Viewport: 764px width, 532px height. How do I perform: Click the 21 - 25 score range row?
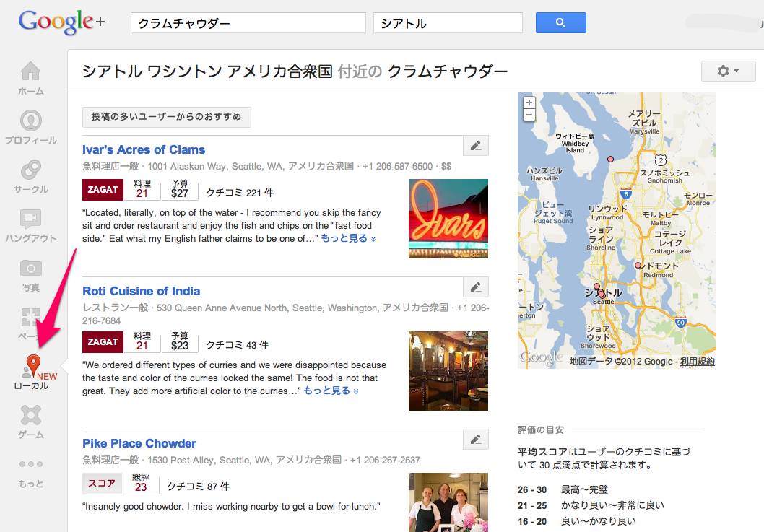coord(591,506)
